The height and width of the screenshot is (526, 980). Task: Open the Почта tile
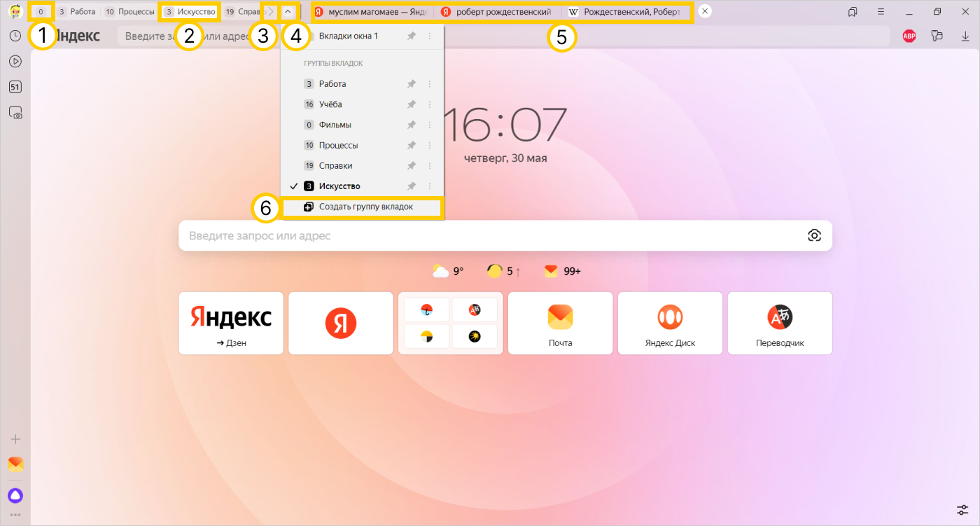pyautogui.click(x=561, y=323)
